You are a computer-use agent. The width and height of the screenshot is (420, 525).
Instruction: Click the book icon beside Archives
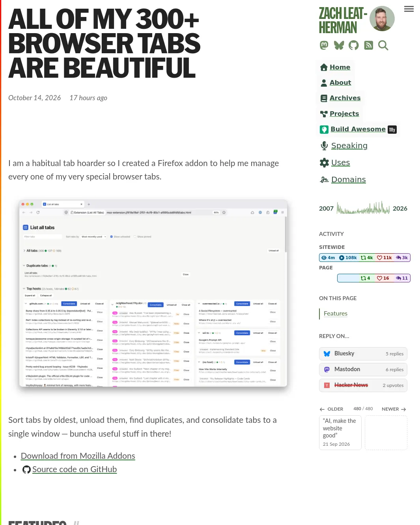(x=324, y=98)
